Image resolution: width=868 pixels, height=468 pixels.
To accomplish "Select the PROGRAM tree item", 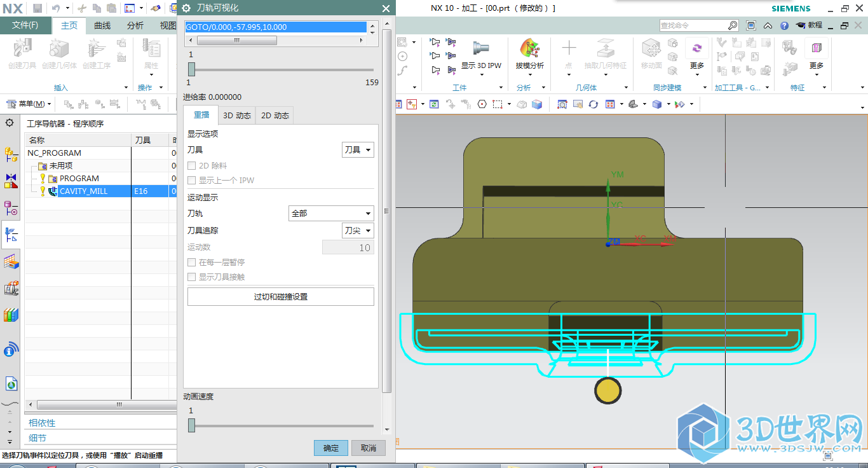I will 79,178.
